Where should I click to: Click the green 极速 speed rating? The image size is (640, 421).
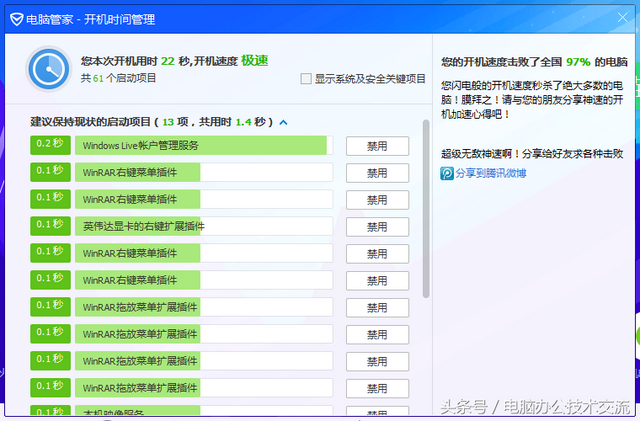pos(255,60)
